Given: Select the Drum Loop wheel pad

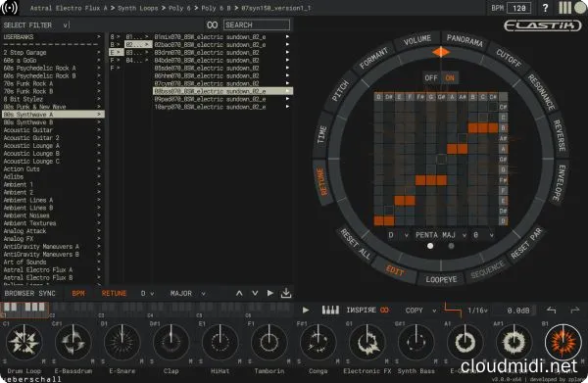Looking at the screenshot, I should point(24,343).
